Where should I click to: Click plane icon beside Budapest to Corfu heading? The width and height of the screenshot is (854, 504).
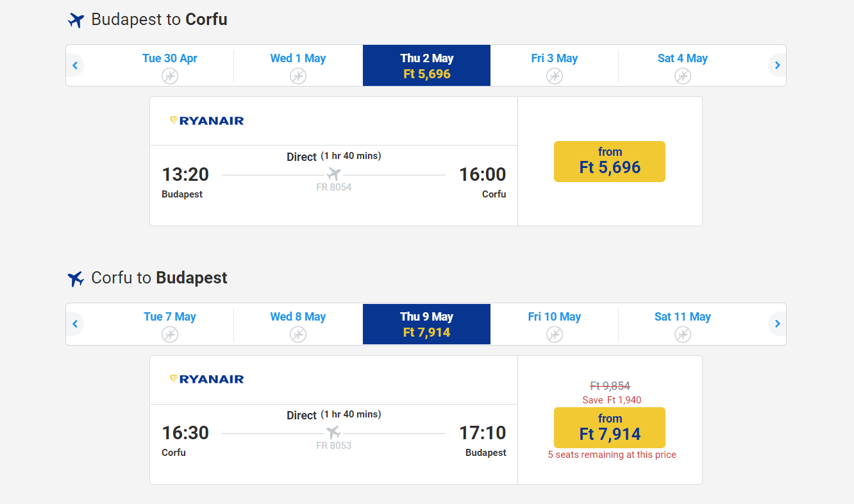click(x=76, y=21)
